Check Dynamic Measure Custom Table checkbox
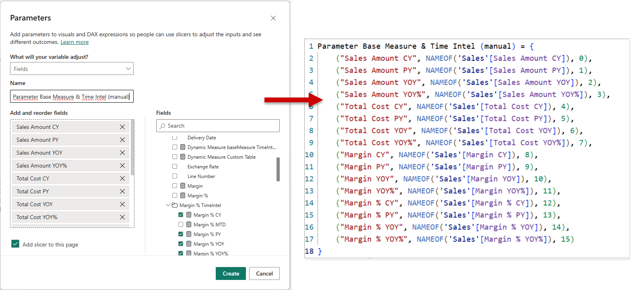 point(175,157)
